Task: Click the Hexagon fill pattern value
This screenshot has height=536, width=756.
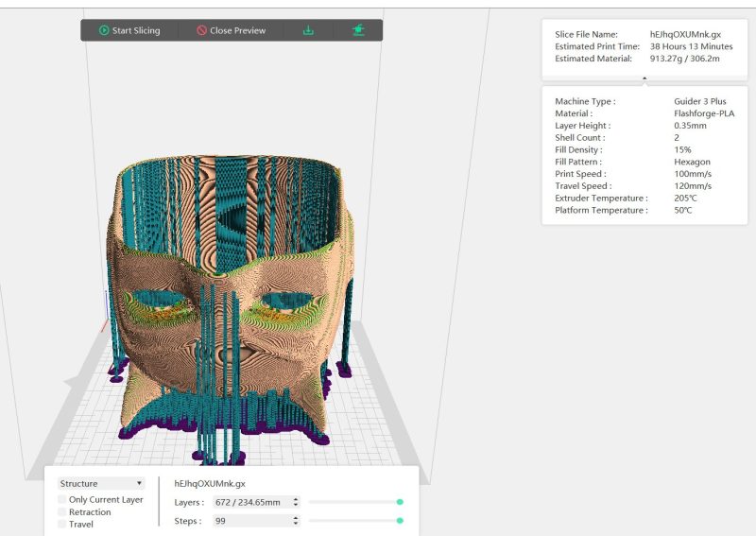Action: [x=692, y=162]
